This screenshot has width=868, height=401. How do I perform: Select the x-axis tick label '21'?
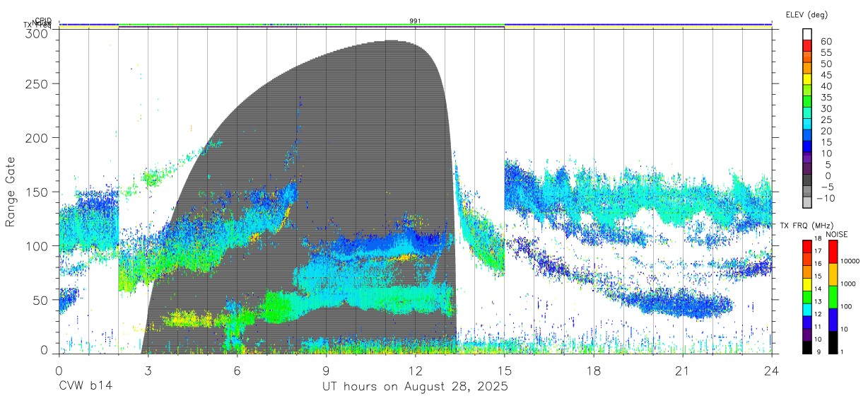point(682,371)
